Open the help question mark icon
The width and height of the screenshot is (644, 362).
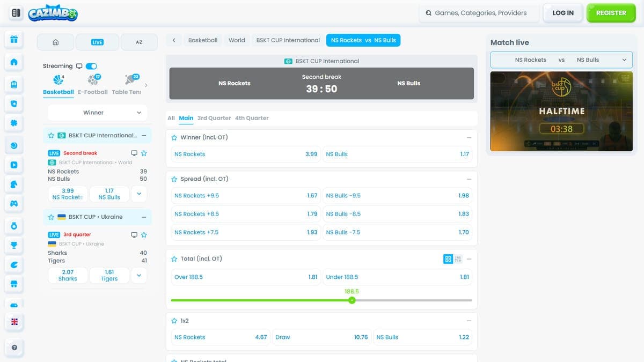[x=14, y=348]
